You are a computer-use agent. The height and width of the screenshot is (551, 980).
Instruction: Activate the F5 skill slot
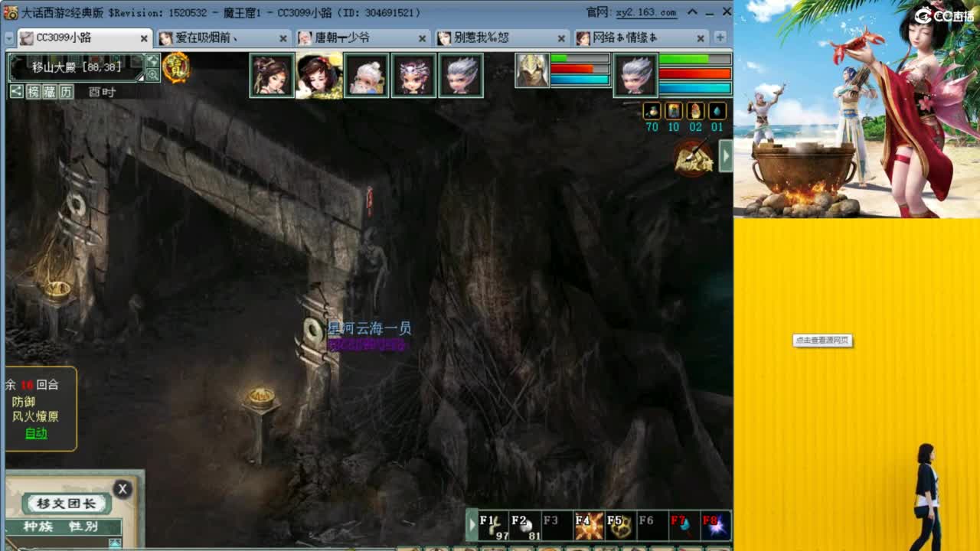click(620, 526)
